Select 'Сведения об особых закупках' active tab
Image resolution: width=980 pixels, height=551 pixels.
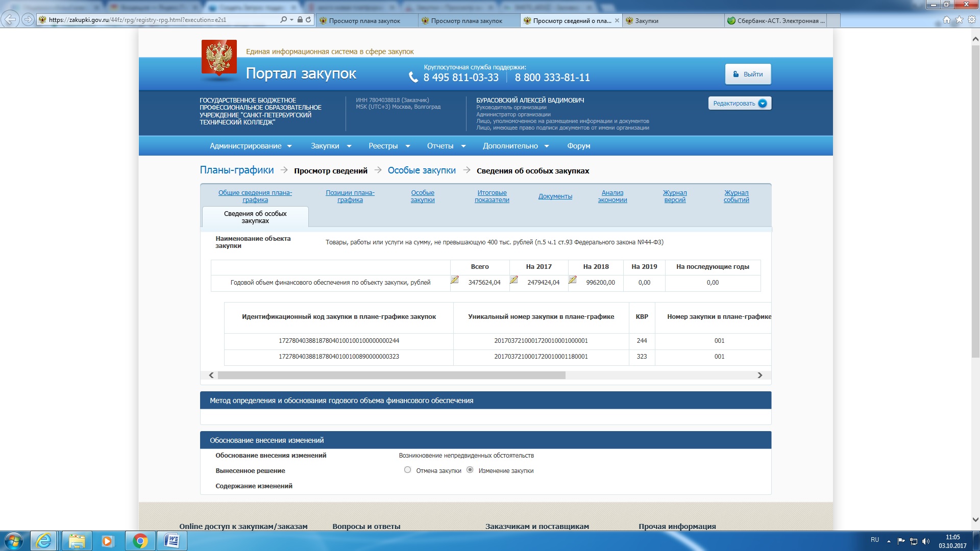(x=255, y=217)
